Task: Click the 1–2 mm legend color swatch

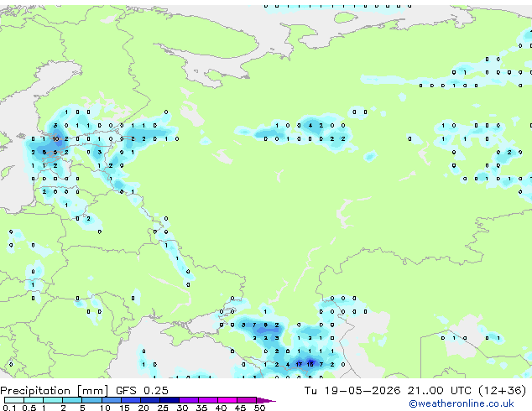Action: point(53,400)
